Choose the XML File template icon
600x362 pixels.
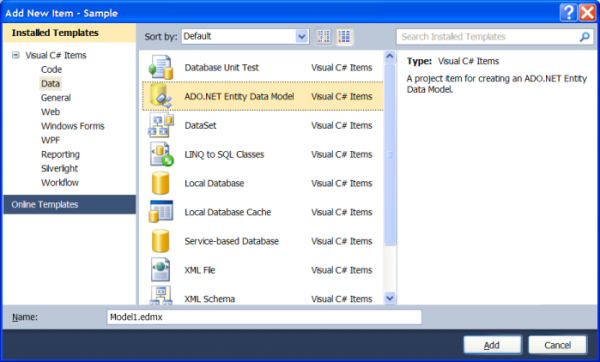(160, 270)
